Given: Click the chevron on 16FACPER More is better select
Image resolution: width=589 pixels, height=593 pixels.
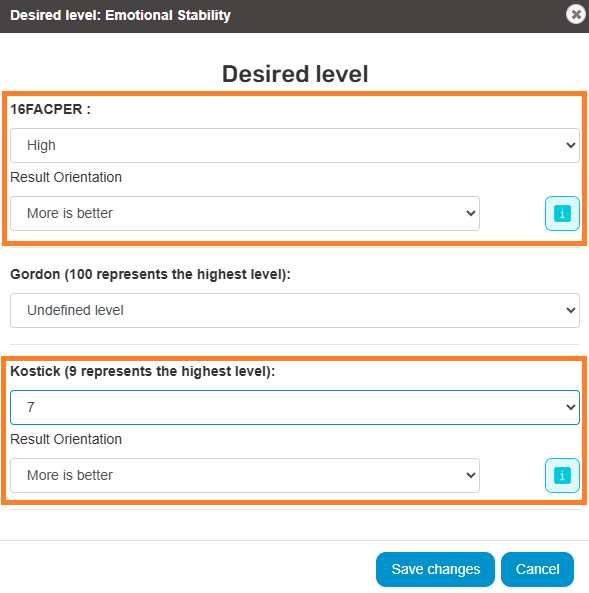Looking at the screenshot, I should point(471,213).
